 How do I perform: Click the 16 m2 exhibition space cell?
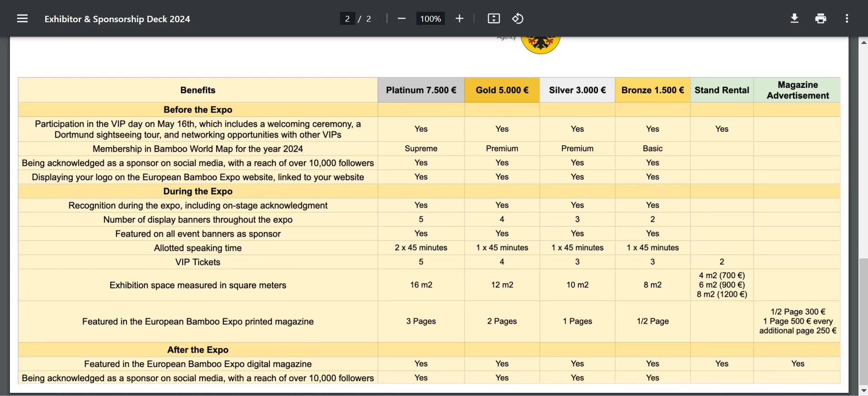point(421,285)
